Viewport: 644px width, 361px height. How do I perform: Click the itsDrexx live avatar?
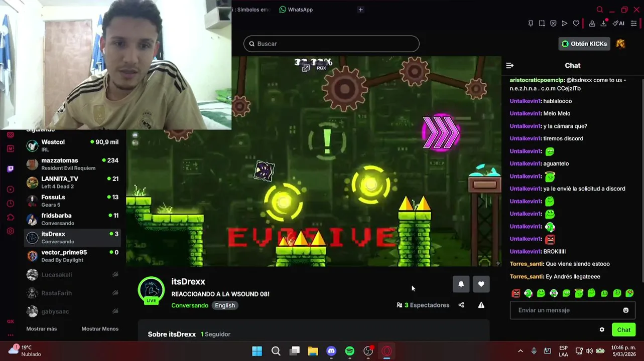(x=151, y=290)
